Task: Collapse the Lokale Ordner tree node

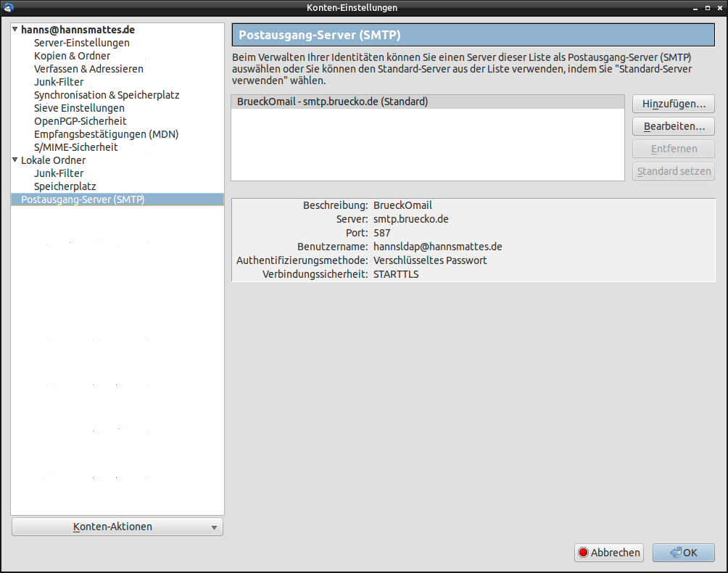Action: tap(15, 160)
